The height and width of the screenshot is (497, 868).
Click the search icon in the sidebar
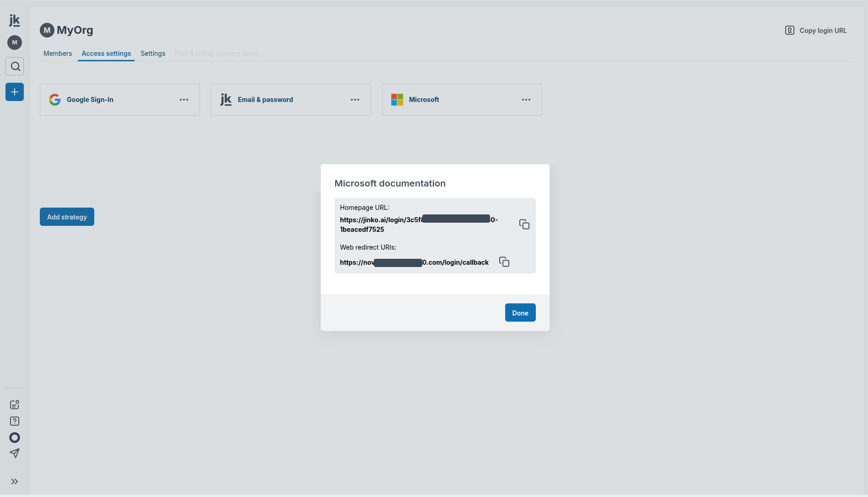click(14, 66)
